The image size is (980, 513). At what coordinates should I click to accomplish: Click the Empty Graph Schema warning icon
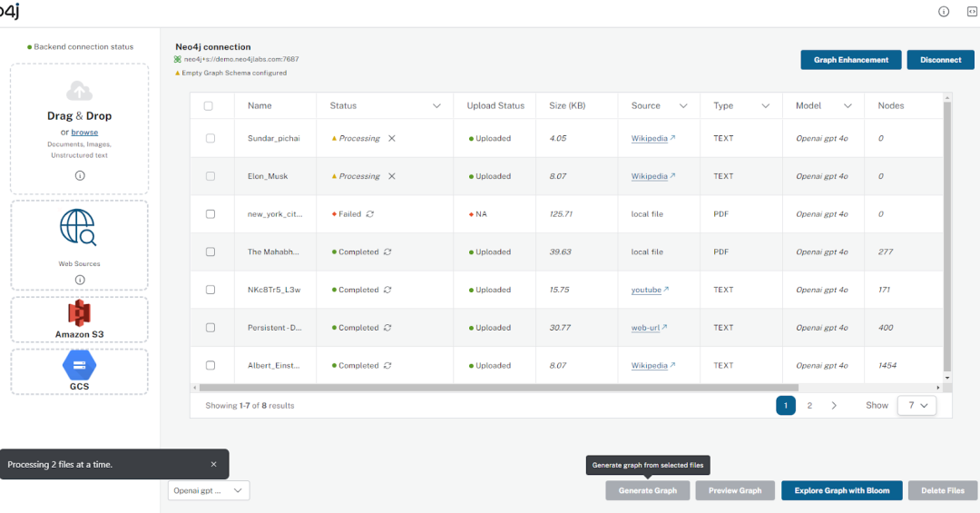tap(178, 74)
